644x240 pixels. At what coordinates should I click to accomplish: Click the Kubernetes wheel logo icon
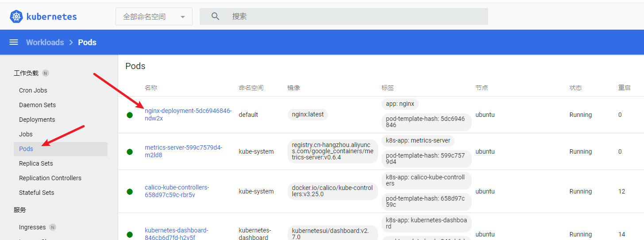coord(16,16)
